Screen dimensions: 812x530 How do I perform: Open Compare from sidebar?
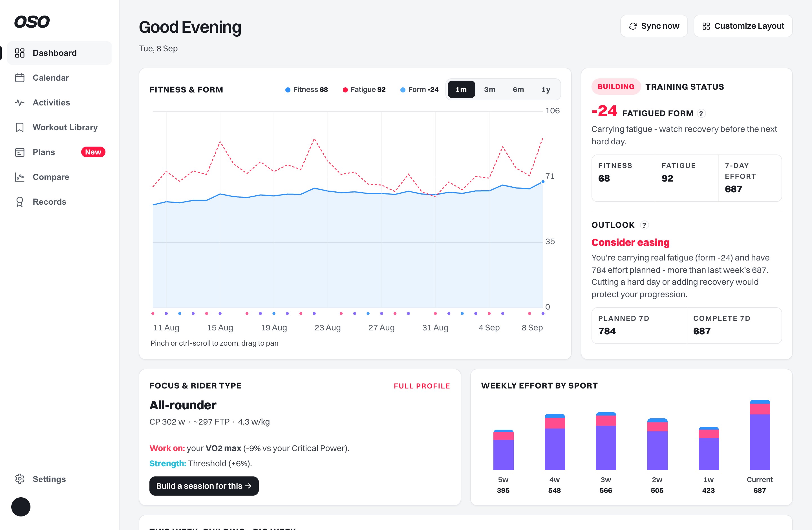click(x=59, y=177)
